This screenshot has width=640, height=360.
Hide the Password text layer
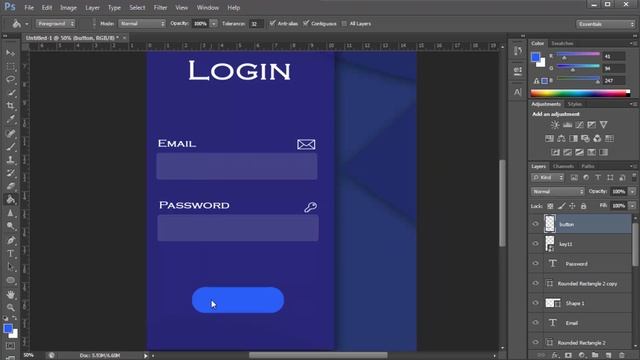pos(536,264)
